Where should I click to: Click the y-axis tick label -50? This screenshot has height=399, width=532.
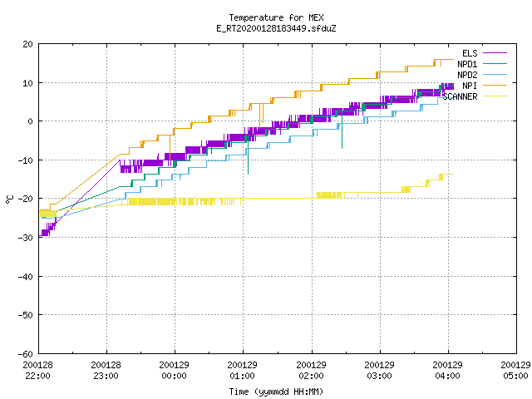(26, 315)
